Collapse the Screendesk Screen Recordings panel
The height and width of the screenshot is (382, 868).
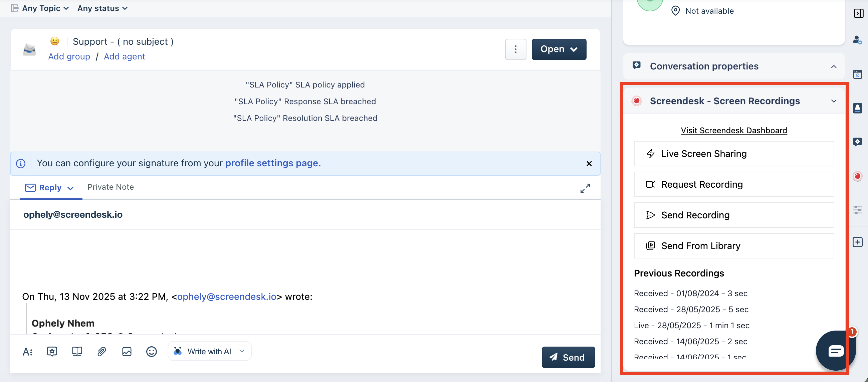coord(833,101)
